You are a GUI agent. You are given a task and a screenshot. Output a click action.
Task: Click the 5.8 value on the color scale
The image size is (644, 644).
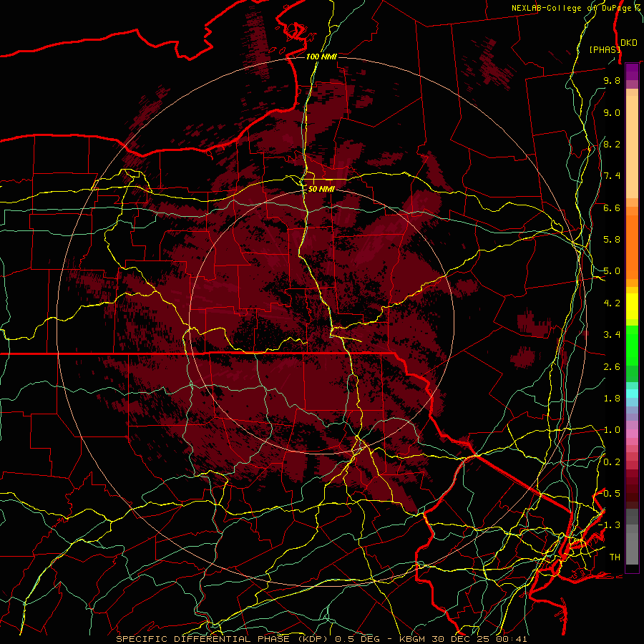pyautogui.click(x=612, y=240)
